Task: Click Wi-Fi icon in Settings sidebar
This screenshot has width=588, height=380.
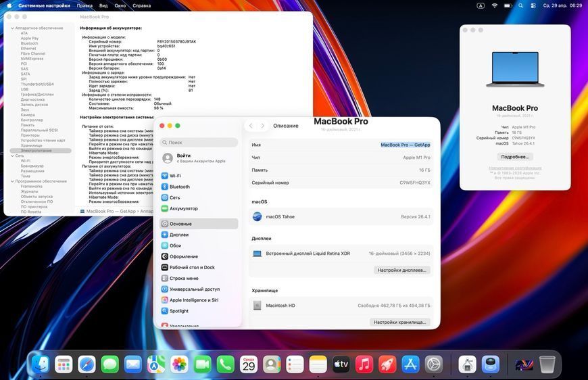Action: coord(165,176)
